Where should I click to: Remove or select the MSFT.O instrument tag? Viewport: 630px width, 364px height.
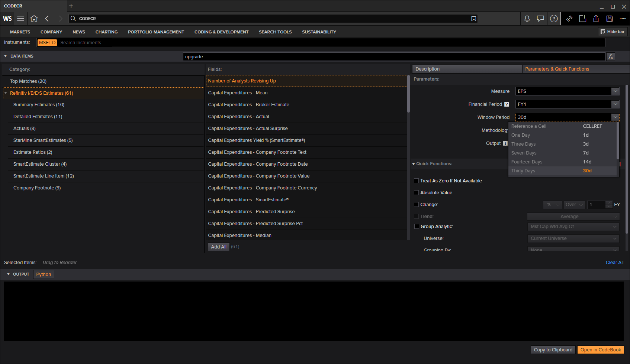coord(47,43)
